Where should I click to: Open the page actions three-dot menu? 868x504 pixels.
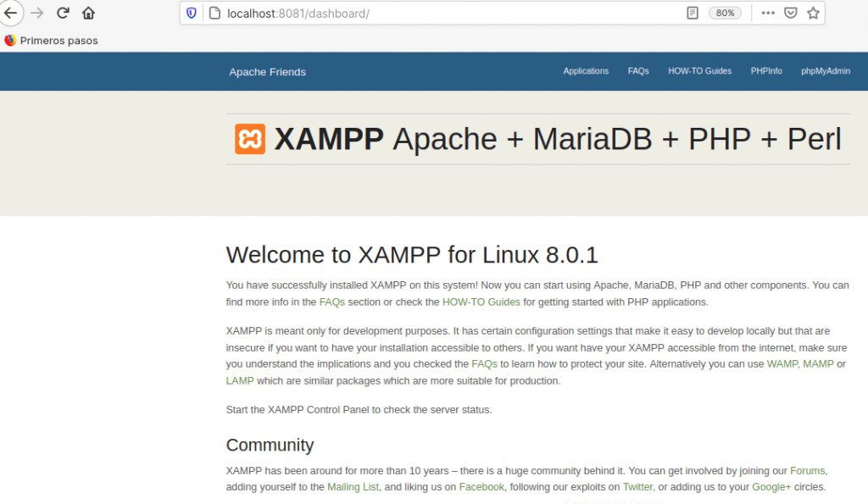(768, 13)
